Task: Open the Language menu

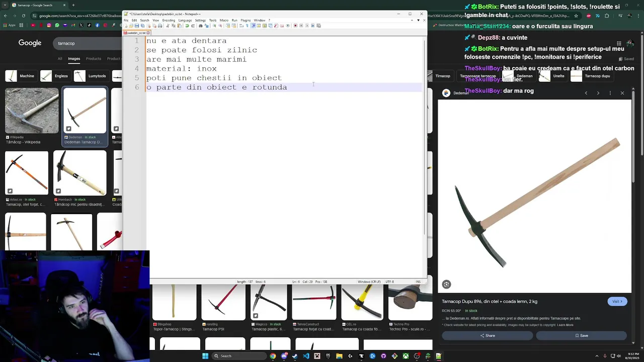Action: pyautogui.click(x=185, y=20)
